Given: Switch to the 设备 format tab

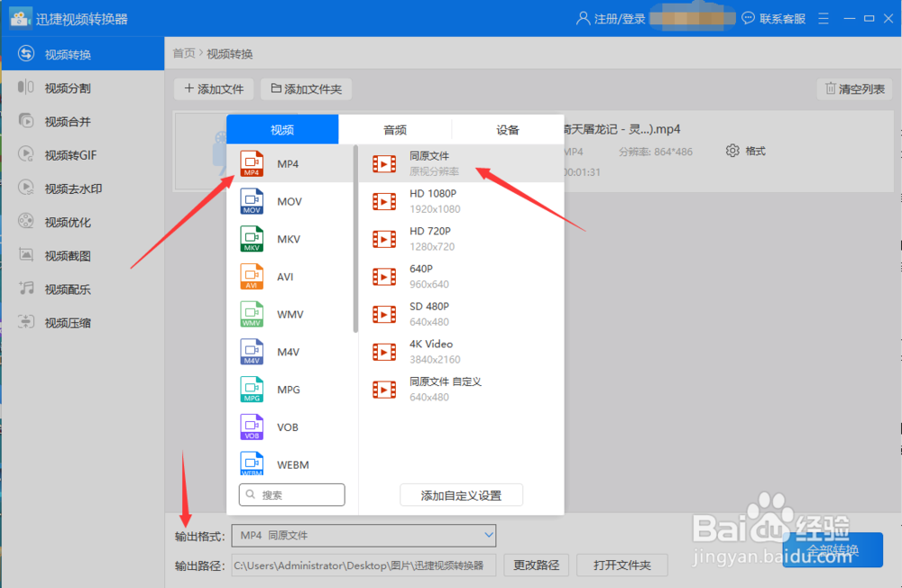Looking at the screenshot, I should pyautogui.click(x=507, y=130).
